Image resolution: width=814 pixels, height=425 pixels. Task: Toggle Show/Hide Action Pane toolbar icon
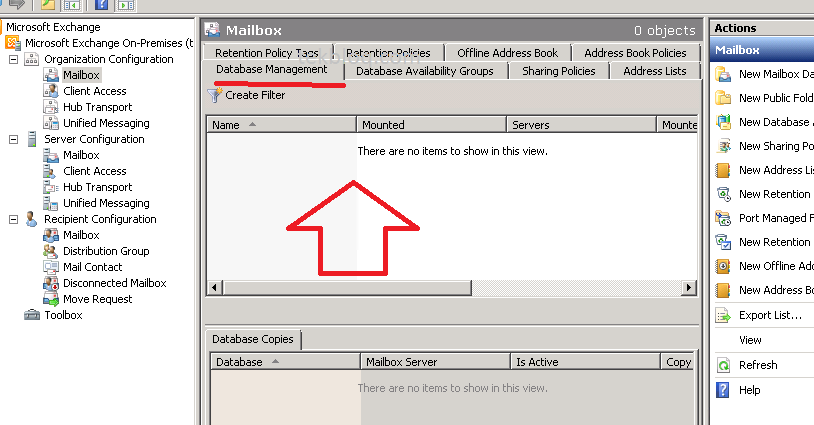(126, 5)
